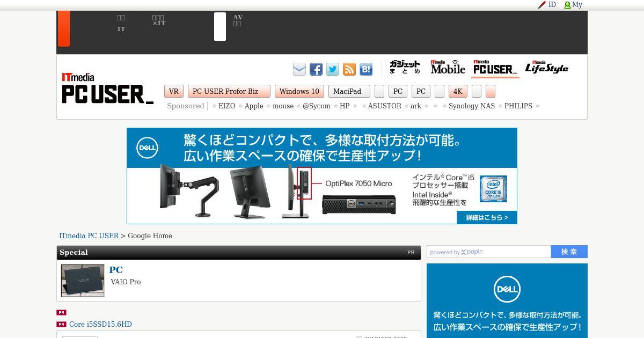This screenshot has width=644, height=338.
Task: Click the white box in dark navigation bar
Action: click(220, 27)
